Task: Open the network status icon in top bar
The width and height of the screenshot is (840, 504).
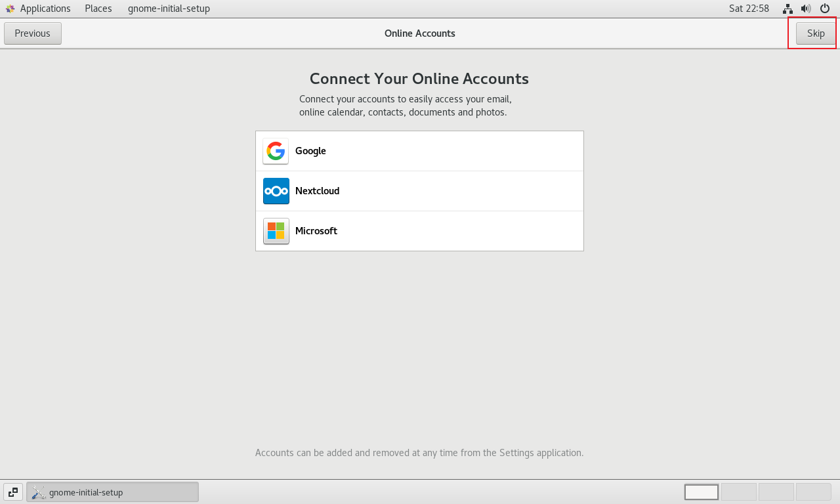Action: click(787, 9)
